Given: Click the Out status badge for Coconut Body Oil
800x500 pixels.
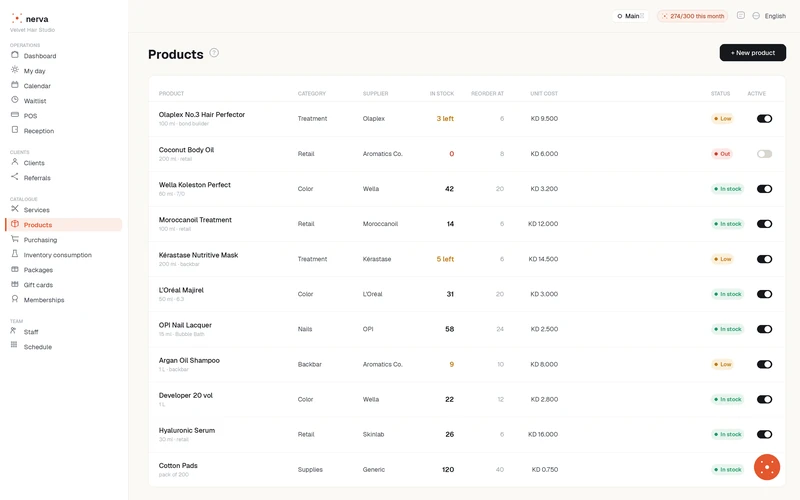Looking at the screenshot, I should pyautogui.click(x=722, y=154).
